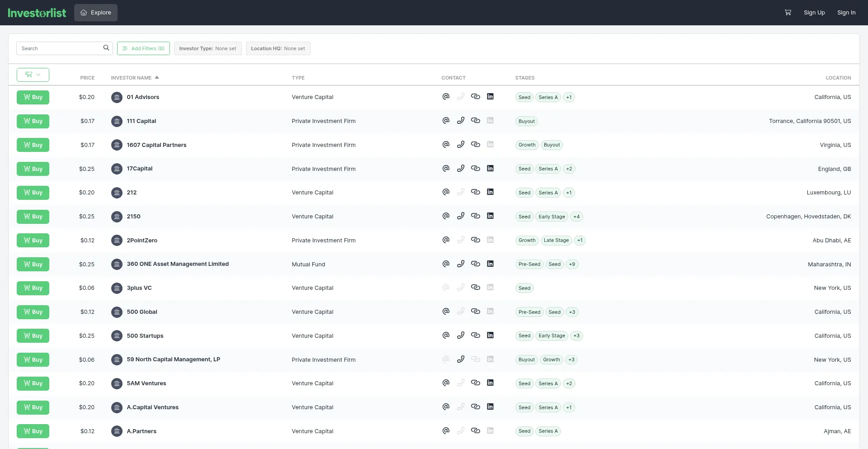Open LinkedIn icon for 2150 row
Viewport: 868px width, 449px height.
(x=490, y=216)
